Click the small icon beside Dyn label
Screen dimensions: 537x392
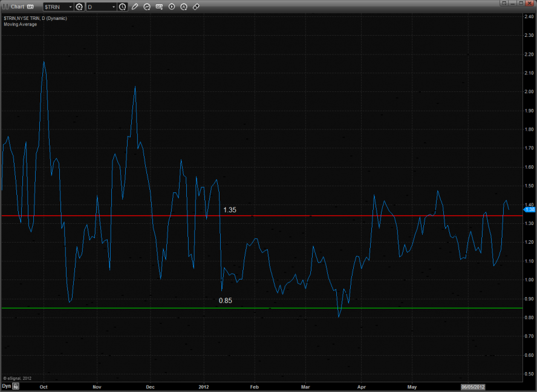16,385
